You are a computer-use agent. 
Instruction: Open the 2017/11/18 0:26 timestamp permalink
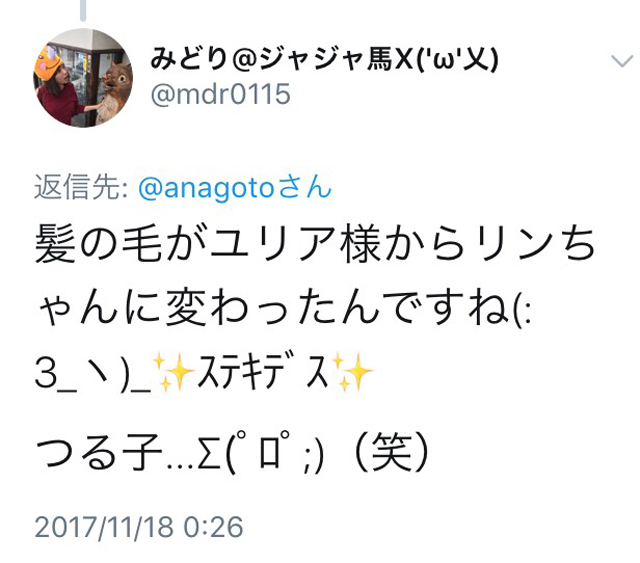coord(139,527)
